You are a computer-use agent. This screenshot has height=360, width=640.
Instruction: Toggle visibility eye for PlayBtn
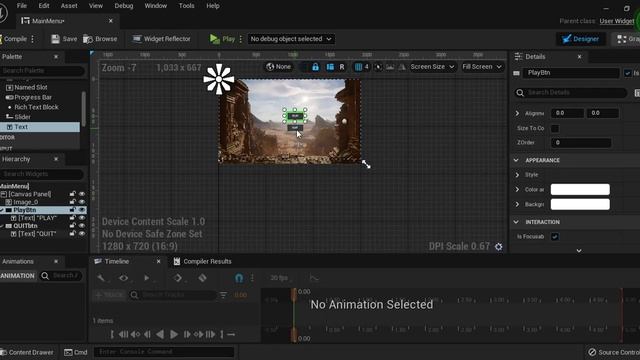coord(82,210)
